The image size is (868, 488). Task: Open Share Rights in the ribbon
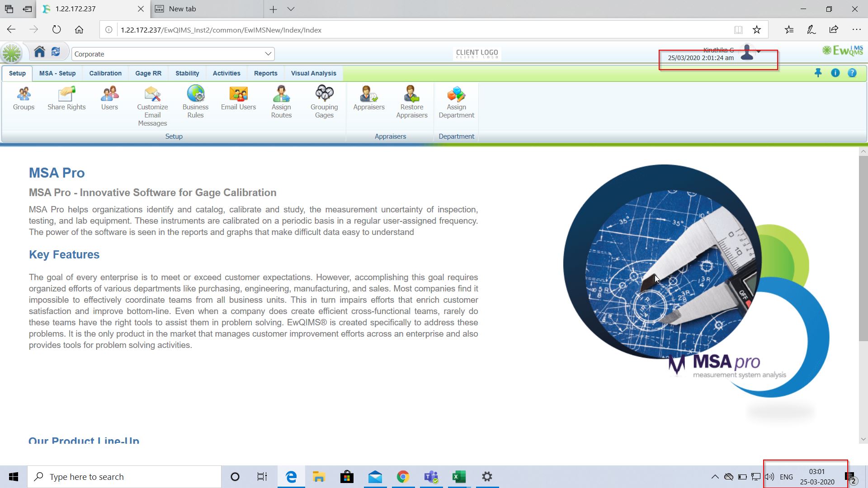click(66, 98)
